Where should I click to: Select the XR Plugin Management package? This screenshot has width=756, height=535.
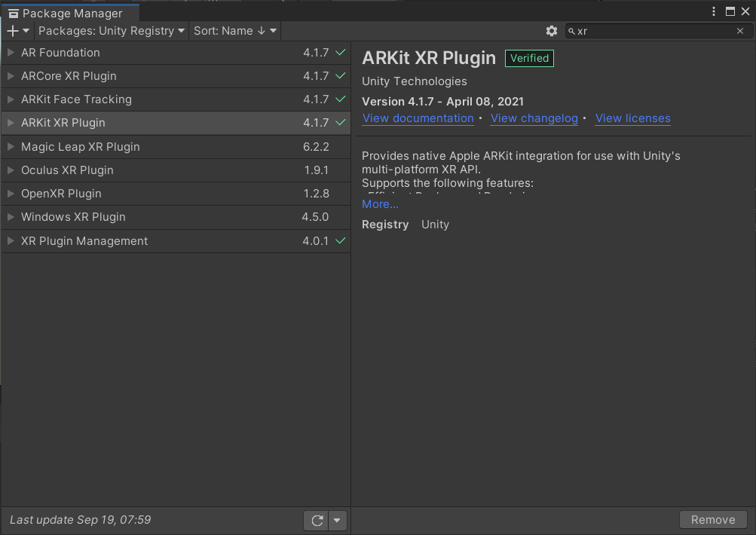(x=176, y=240)
